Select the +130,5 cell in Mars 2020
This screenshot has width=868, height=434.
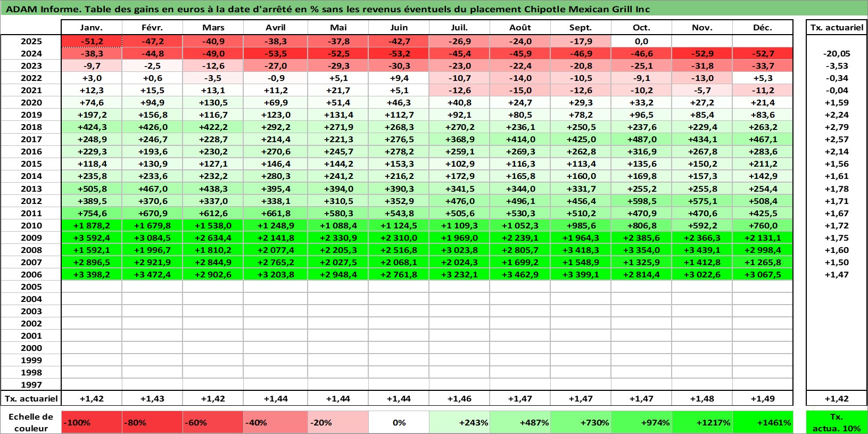[x=213, y=102]
